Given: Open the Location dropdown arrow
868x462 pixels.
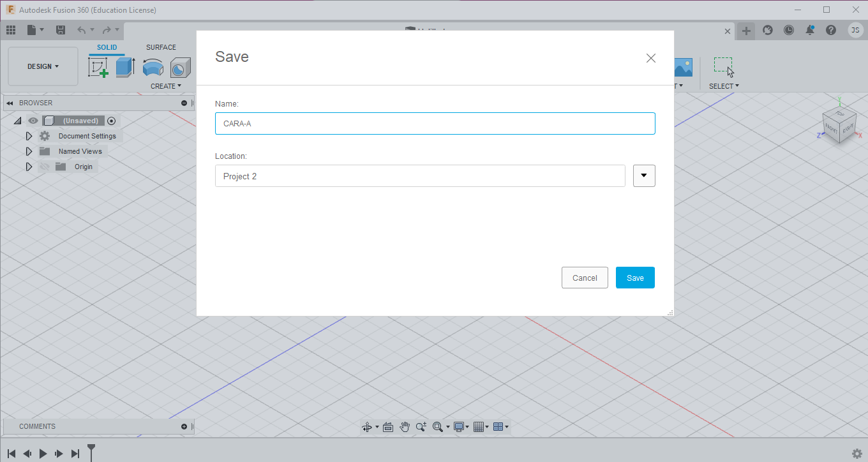Looking at the screenshot, I should tap(644, 175).
